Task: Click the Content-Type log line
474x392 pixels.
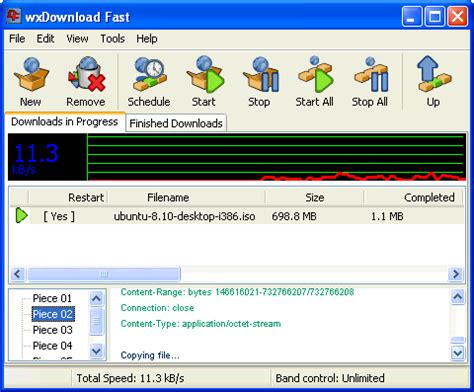Action: 201,324
